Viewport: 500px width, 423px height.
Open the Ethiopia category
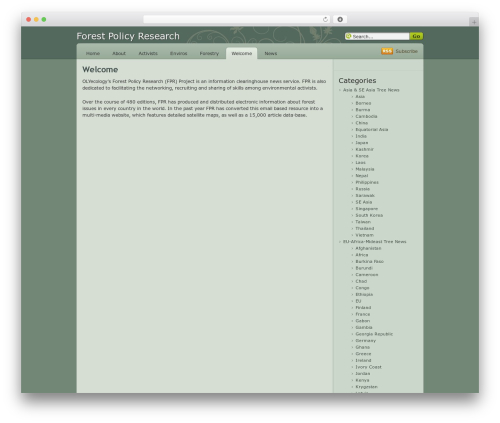tap(364, 295)
